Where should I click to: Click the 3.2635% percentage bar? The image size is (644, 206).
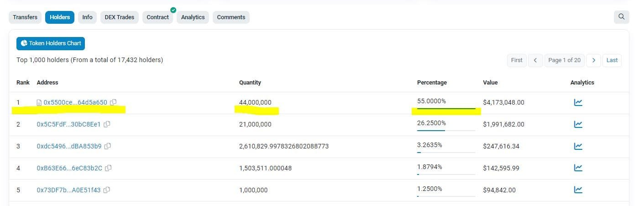click(446, 153)
